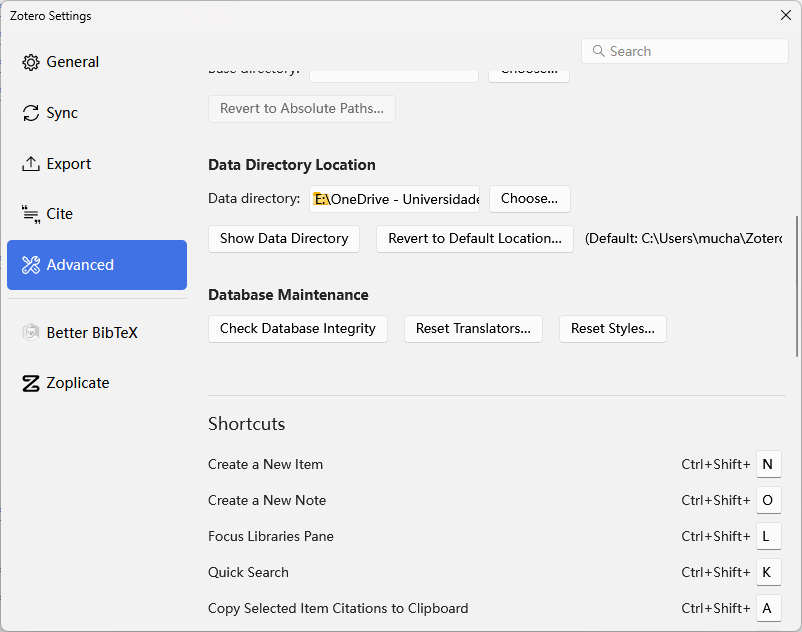
Task: Click the Zoplicate Z icon
Action: [x=31, y=383]
